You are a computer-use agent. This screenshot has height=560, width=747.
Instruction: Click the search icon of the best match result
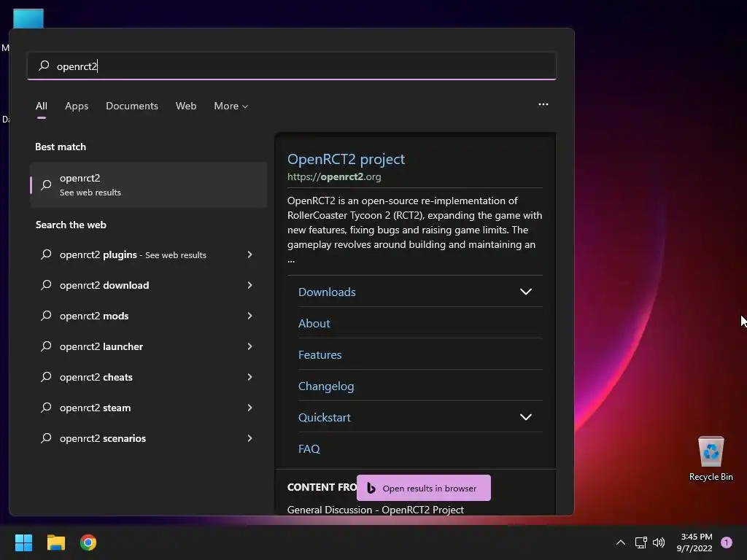point(46,184)
